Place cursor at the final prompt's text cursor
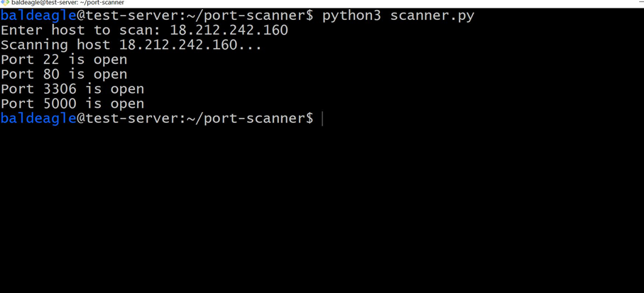The image size is (644, 293). [322, 118]
